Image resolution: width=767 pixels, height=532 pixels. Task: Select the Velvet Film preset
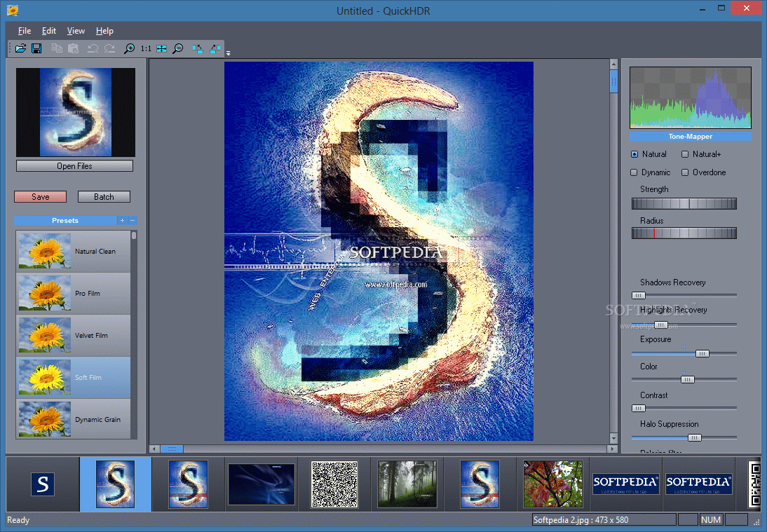(74, 336)
